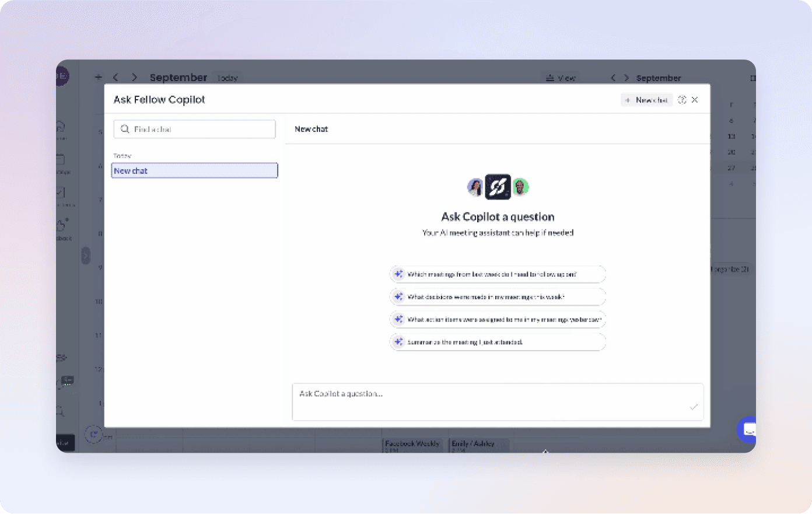Start a chat with the New chat button
Image resolution: width=812 pixels, height=514 pixels.
646,100
